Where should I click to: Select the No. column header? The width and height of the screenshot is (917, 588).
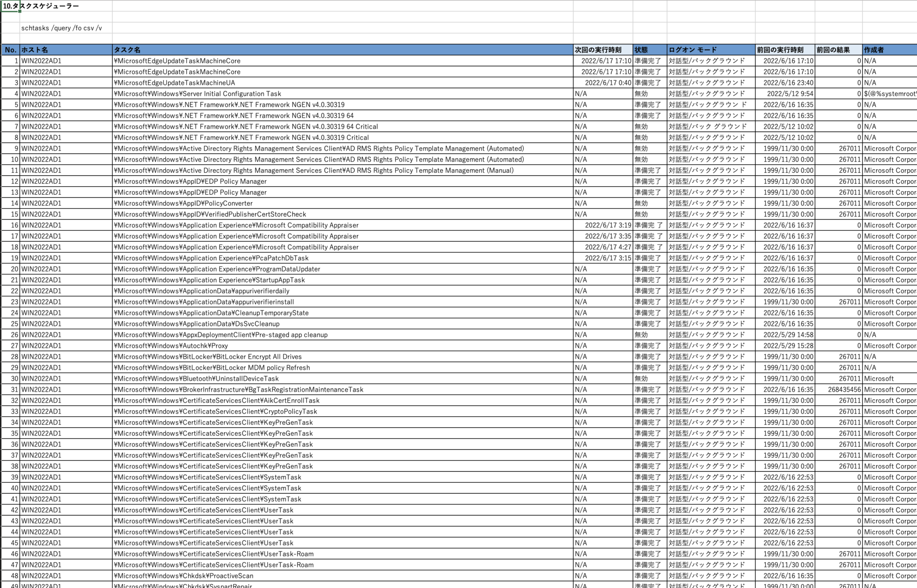[11, 50]
